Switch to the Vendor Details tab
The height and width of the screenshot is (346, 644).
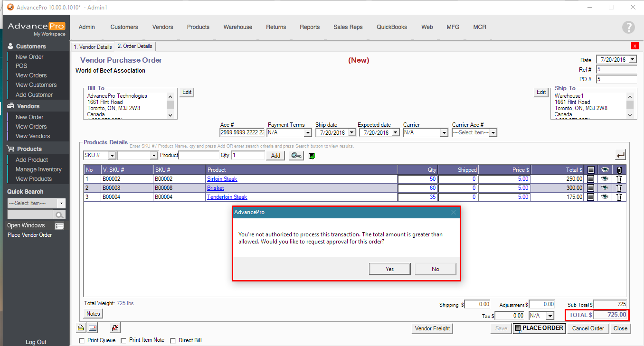coord(93,47)
